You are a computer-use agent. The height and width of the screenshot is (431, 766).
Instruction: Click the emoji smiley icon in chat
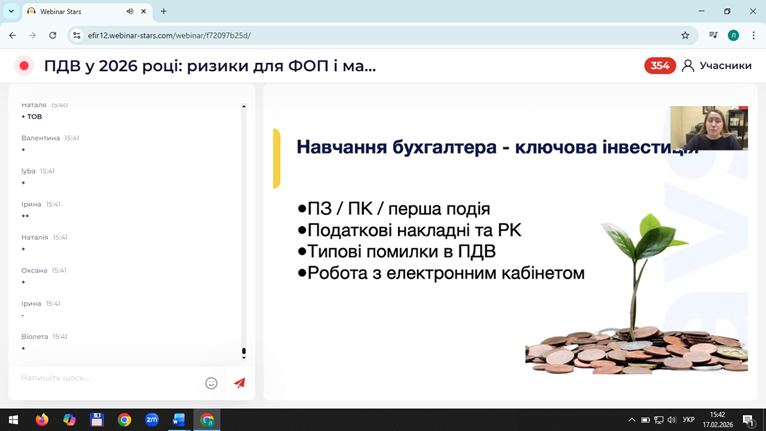click(x=211, y=383)
